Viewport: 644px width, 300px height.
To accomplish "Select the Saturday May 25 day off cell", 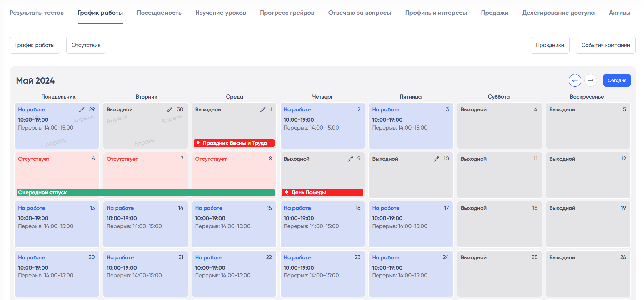I will [499, 273].
